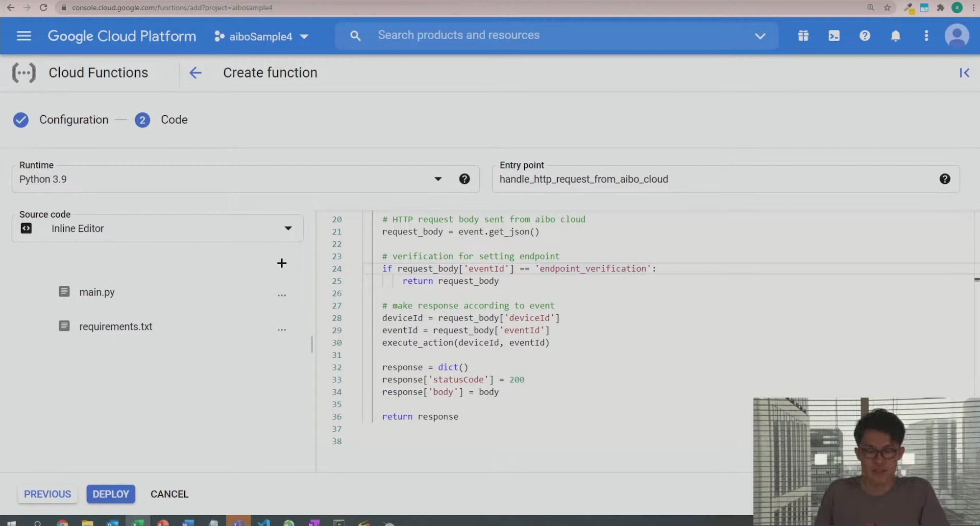The height and width of the screenshot is (526, 980).
Task: Show notifications bell
Action: tap(896, 36)
